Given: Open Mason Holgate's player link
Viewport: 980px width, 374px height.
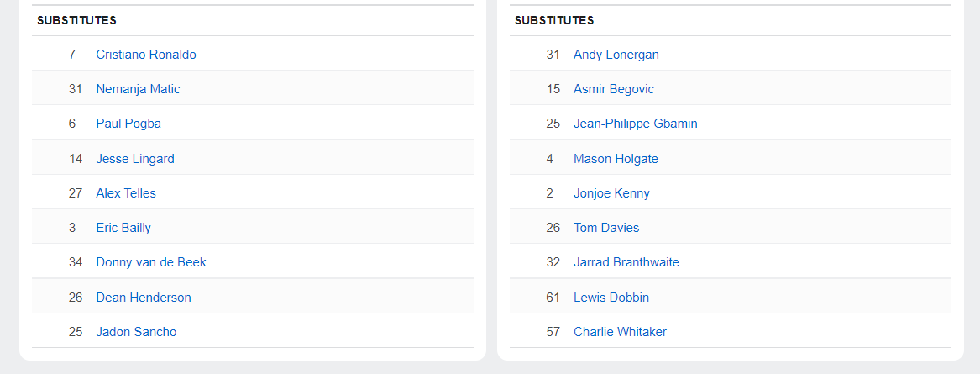Looking at the screenshot, I should pyautogui.click(x=616, y=159).
